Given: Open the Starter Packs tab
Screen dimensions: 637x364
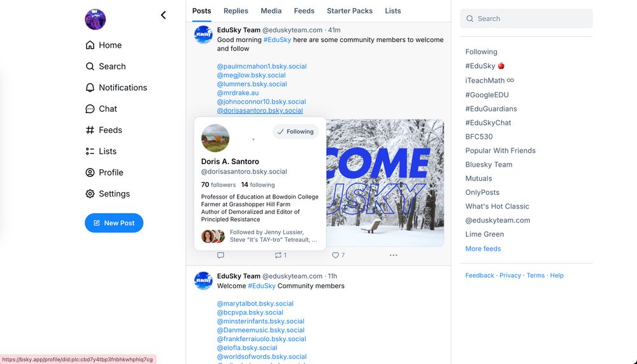Looking at the screenshot, I should coord(350,11).
